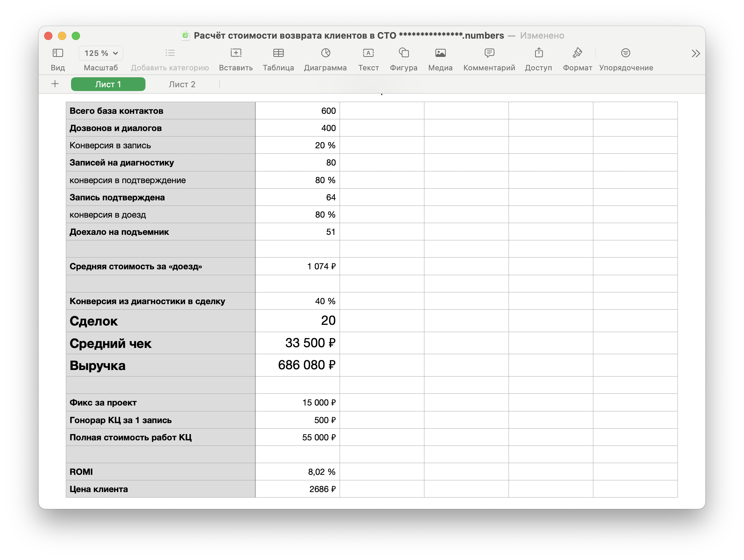Click the document title file icon

pyautogui.click(x=185, y=36)
